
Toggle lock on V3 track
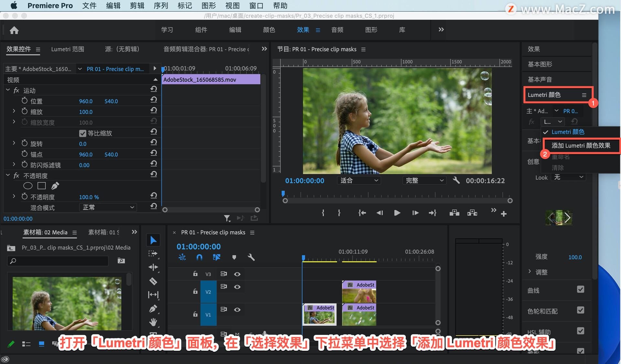click(x=195, y=274)
